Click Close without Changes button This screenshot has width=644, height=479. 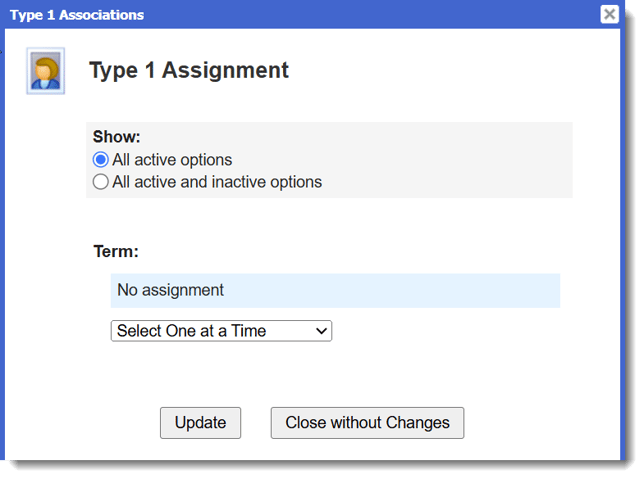click(x=367, y=422)
